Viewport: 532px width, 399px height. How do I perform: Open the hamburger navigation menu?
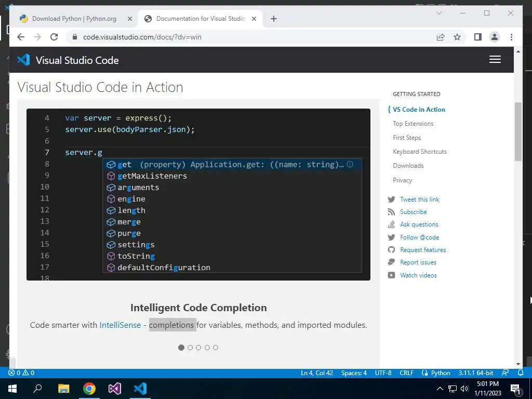coord(495,59)
